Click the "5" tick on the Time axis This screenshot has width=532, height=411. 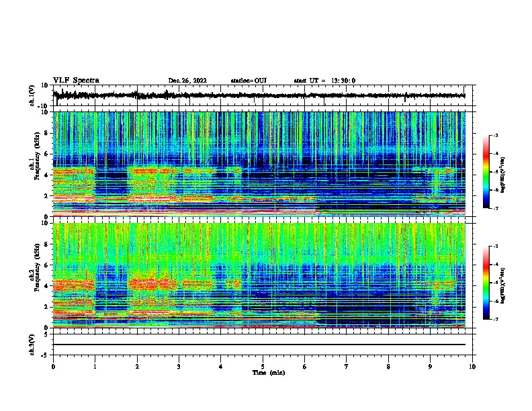(263, 367)
